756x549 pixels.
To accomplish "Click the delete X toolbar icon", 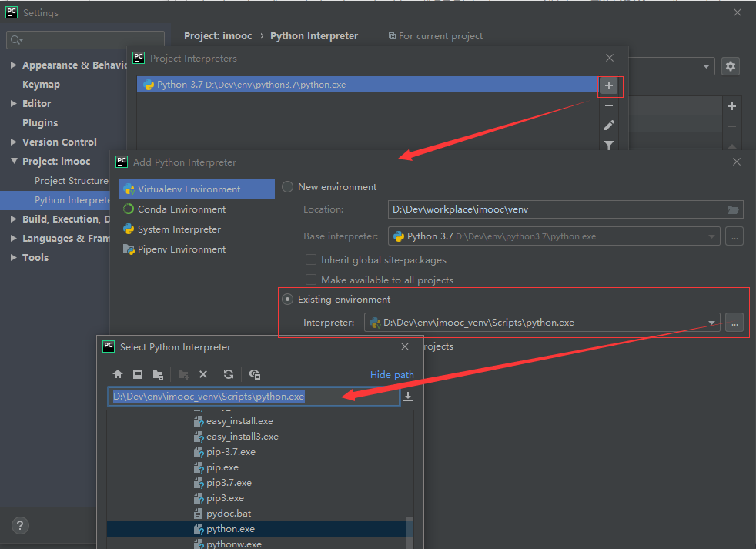I will click(203, 374).
